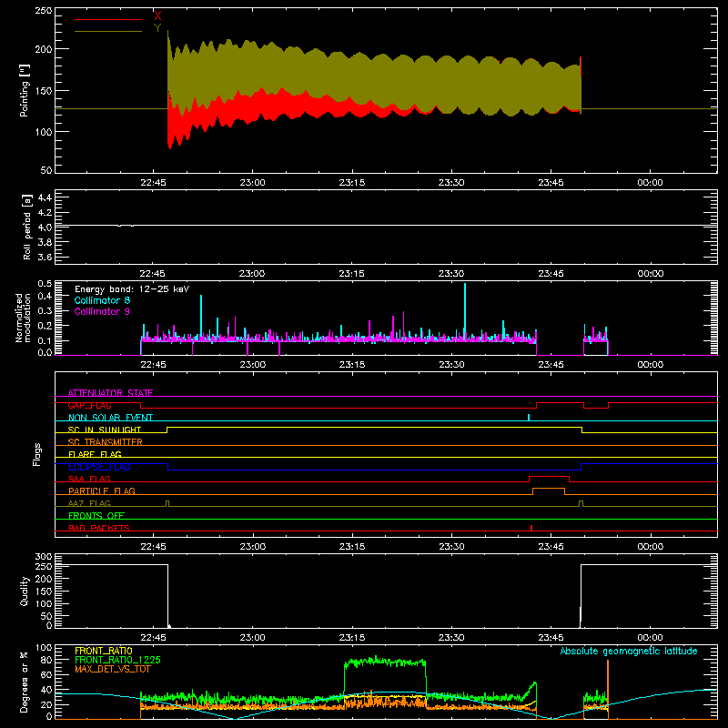
Task: Click the orange 'MAX_DET_VS_TOT' legend text
Action: pyautogui.click(x=113, y=669)
